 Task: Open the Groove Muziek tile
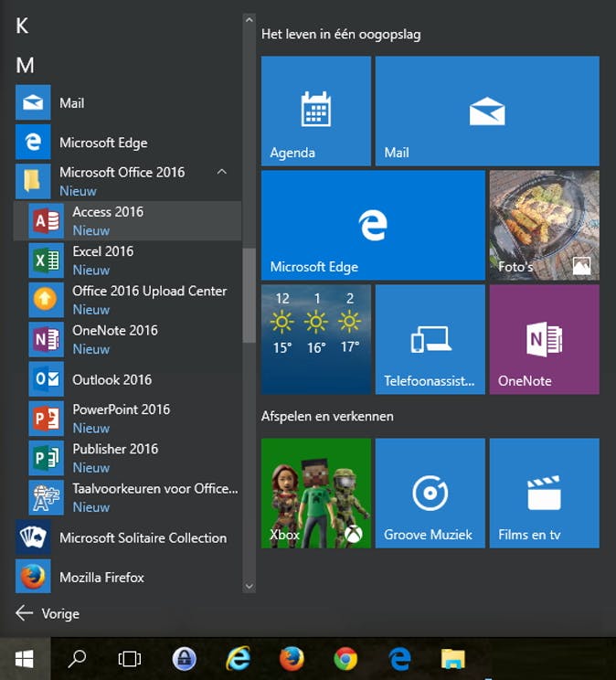[429, 493]
